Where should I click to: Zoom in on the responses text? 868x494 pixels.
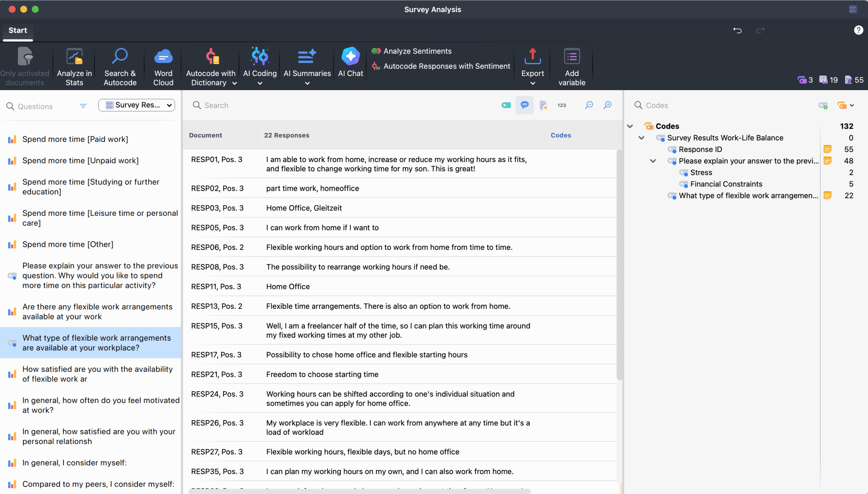point(607,105)
